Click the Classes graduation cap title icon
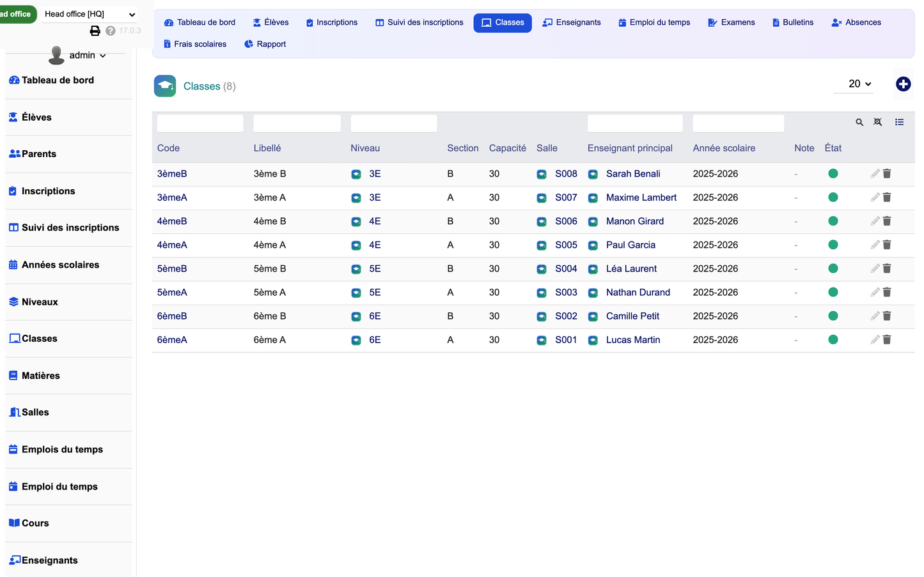Viewport: 924px width, 577px height. 165,86
